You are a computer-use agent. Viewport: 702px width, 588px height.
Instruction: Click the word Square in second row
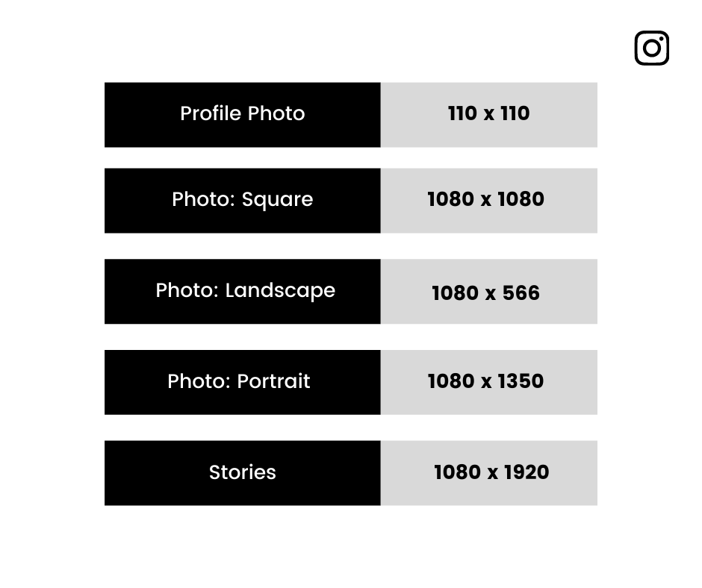pos(277,201)
